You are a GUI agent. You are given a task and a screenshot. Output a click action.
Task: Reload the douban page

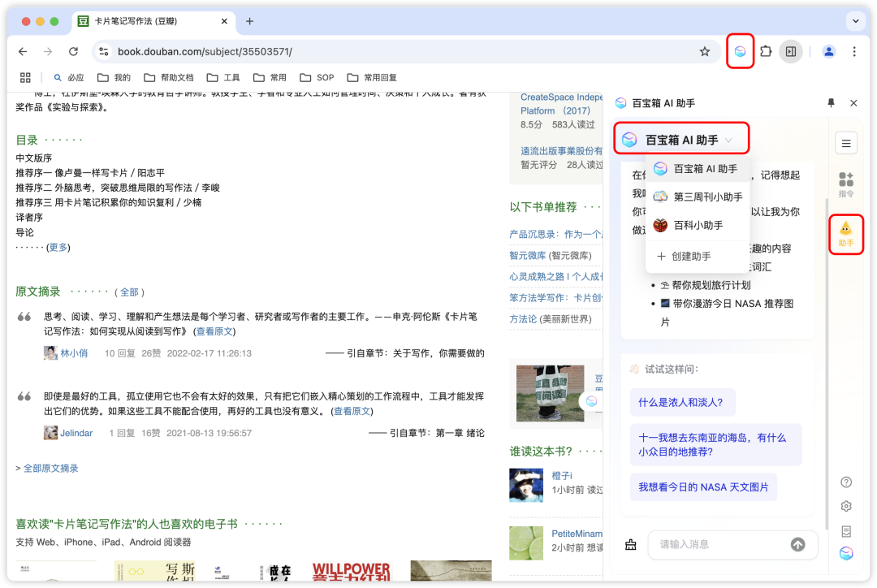click(73, 51)
